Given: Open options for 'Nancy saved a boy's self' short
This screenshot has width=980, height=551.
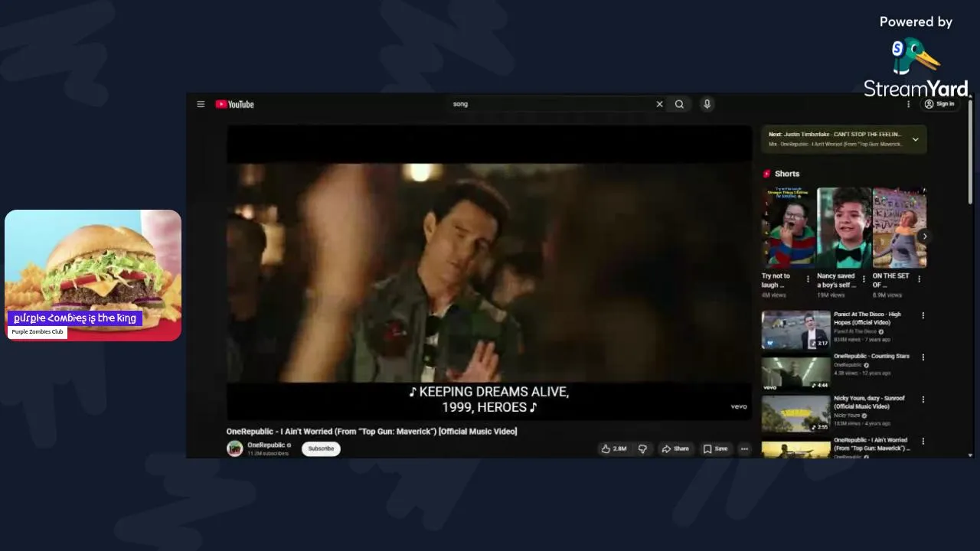Looking at the screenshot, I should (x=864, y=279).
